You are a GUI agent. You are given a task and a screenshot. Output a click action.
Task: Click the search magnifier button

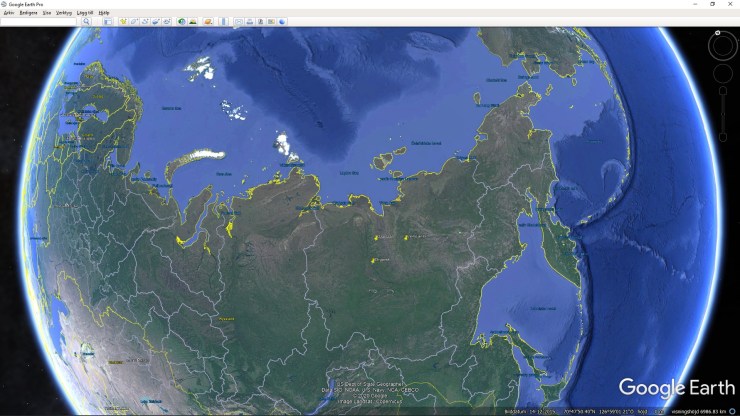[x=87, y=21]
